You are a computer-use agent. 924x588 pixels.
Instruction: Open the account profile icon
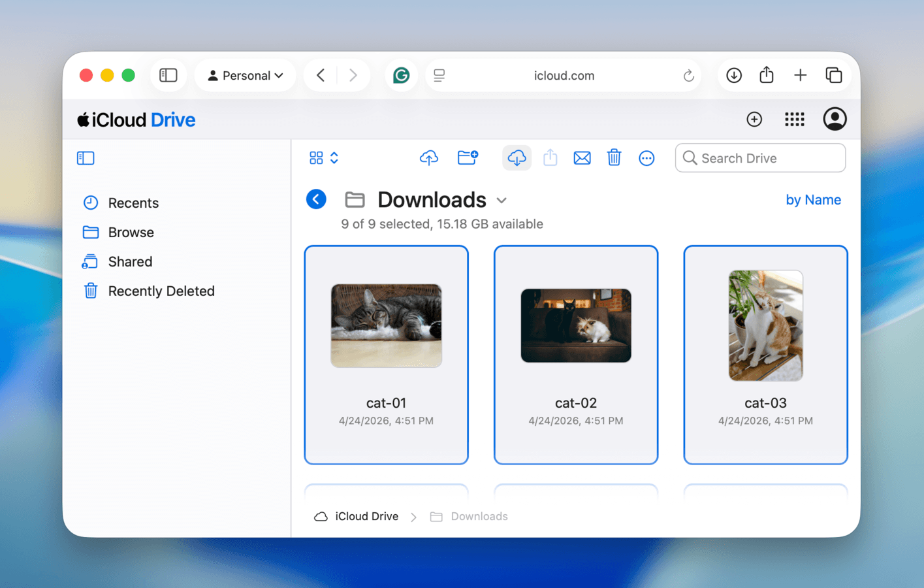point(835,119)
